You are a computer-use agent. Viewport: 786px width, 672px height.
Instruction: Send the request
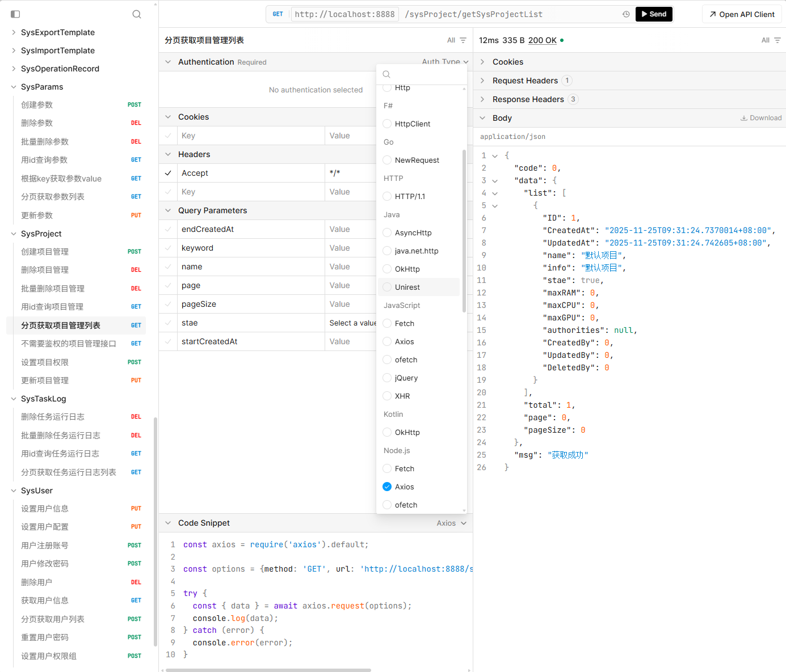tap(654, 14)
